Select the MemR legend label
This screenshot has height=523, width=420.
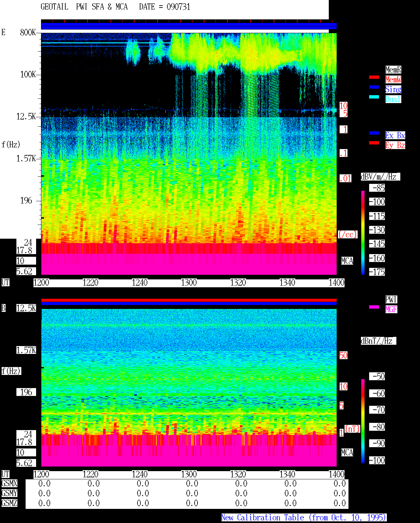pyautogui.click(x=393, y=70)
